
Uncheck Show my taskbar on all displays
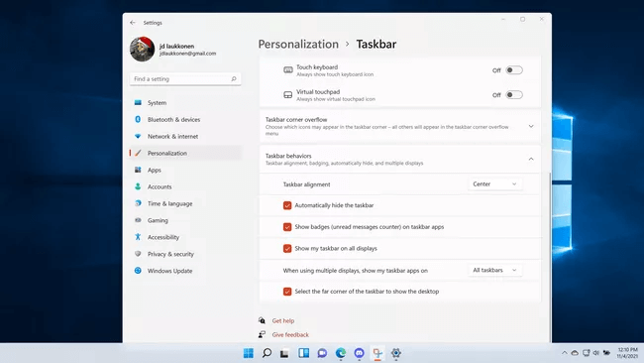coord(287,248)
